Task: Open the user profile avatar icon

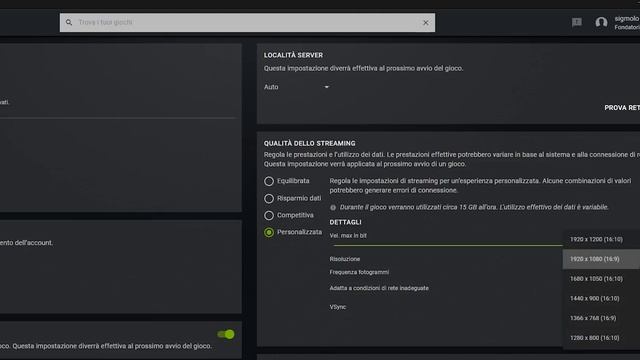Action: coord(601,22)
